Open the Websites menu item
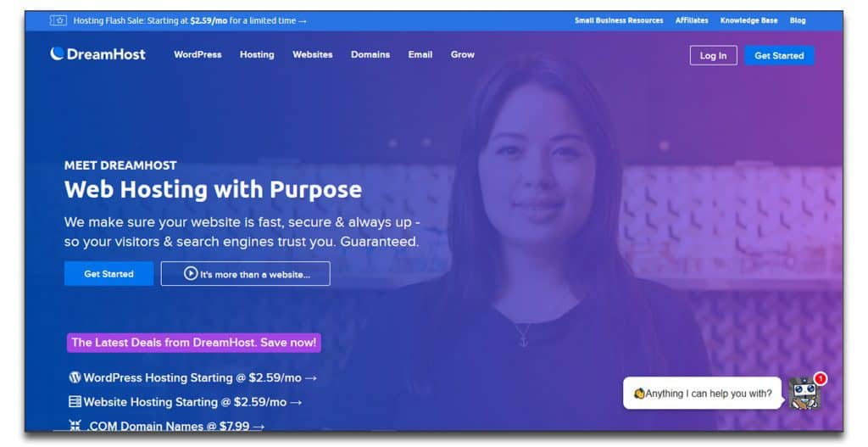 [313, 54]
